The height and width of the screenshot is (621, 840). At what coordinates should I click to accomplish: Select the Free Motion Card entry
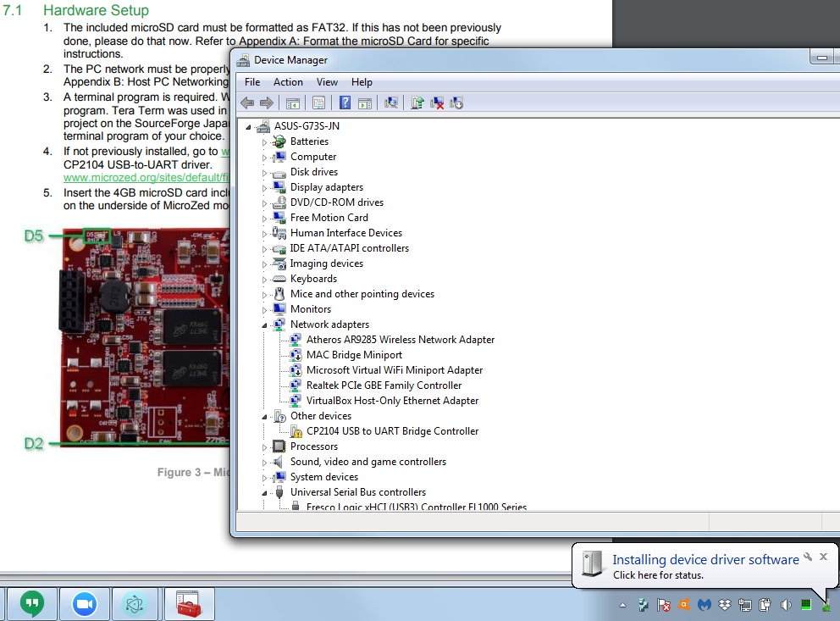329,218
